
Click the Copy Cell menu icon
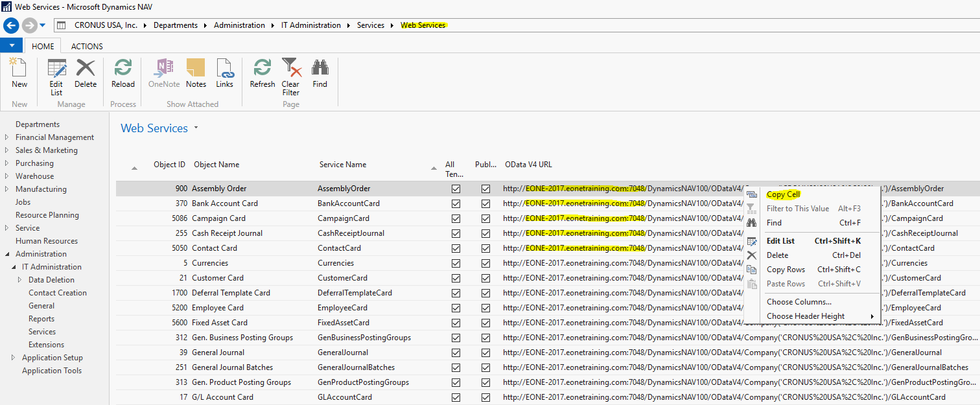[x=752, y=194]
